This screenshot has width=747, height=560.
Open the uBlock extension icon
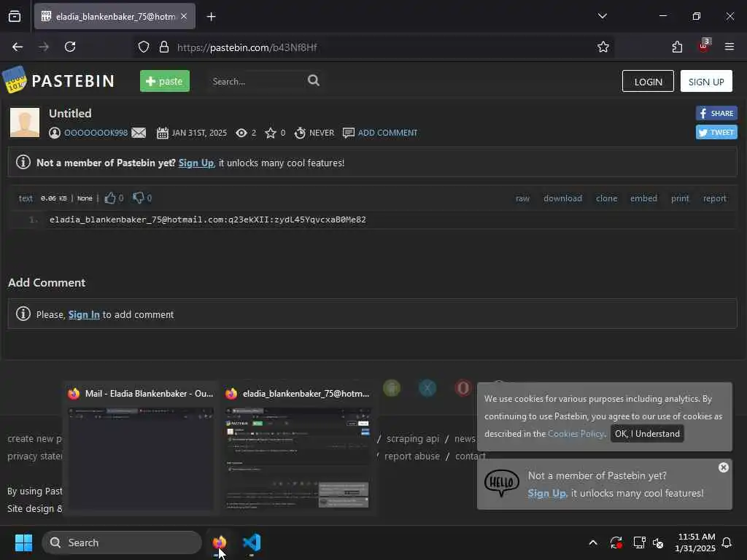(704, 46)
